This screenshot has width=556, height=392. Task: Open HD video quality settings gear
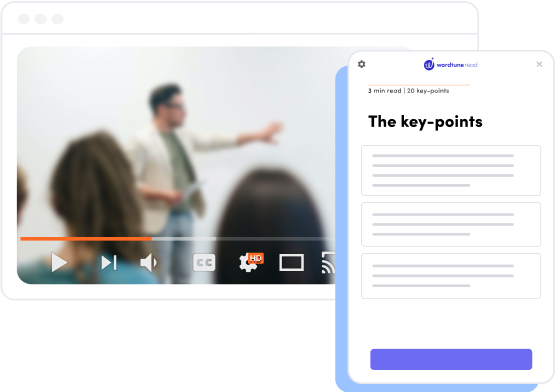tap(251, 263)
